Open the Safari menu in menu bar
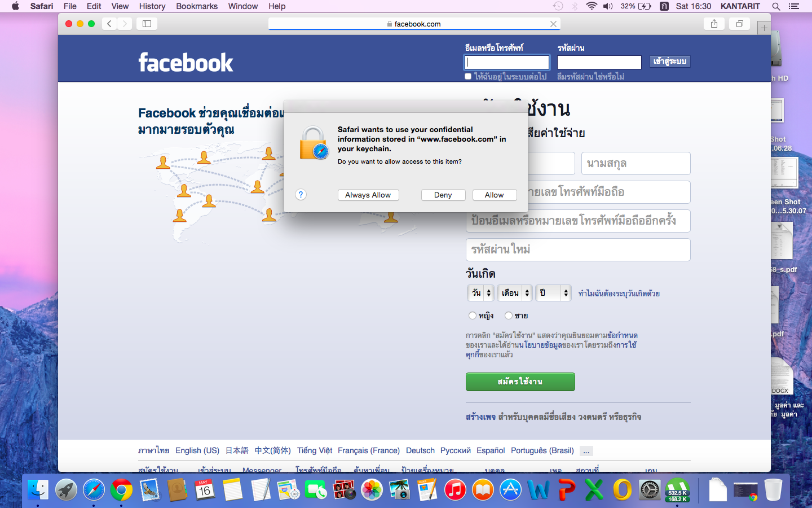This screenshot has height=508, width=812. (42, 6)
